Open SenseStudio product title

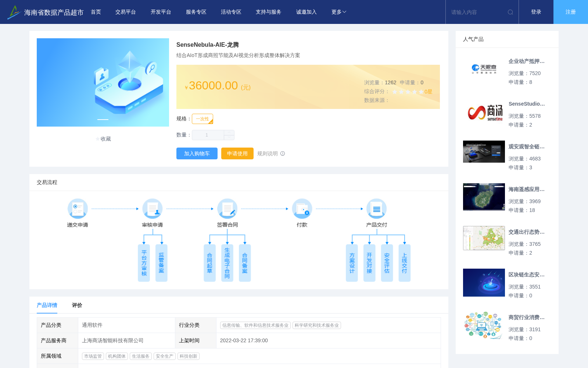pos(527,104)
